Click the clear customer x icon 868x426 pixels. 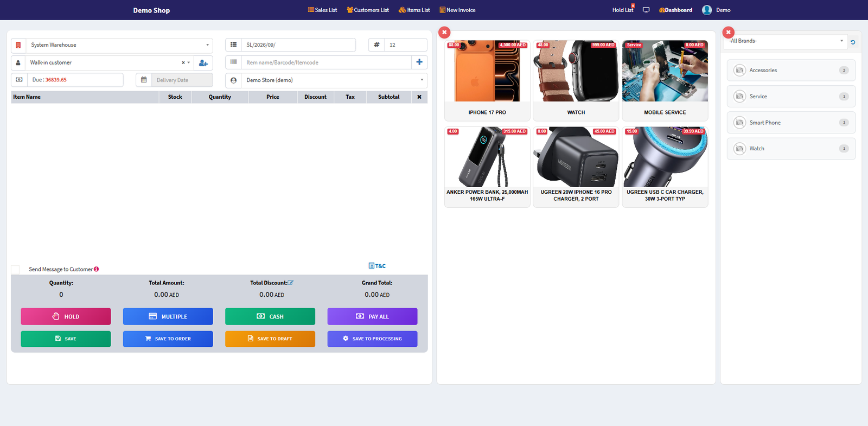coord(183,62)
